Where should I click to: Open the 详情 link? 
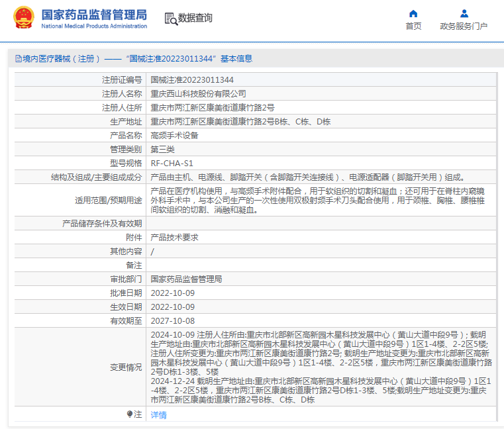159,415
